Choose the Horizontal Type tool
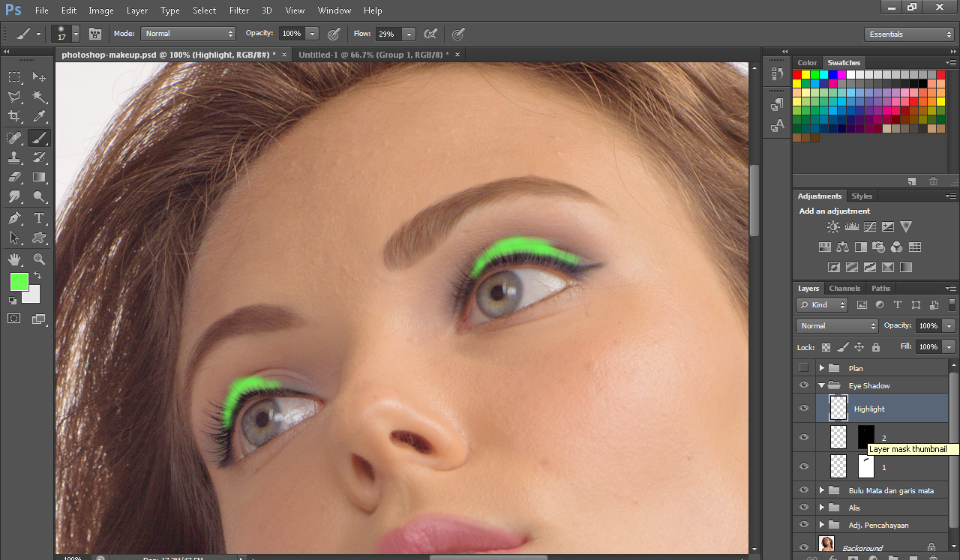 pos(39,218)
